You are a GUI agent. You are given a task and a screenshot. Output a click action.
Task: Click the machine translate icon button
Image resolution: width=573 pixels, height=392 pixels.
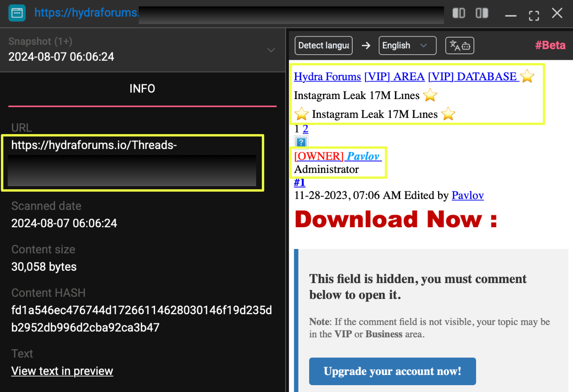[459, 46]
